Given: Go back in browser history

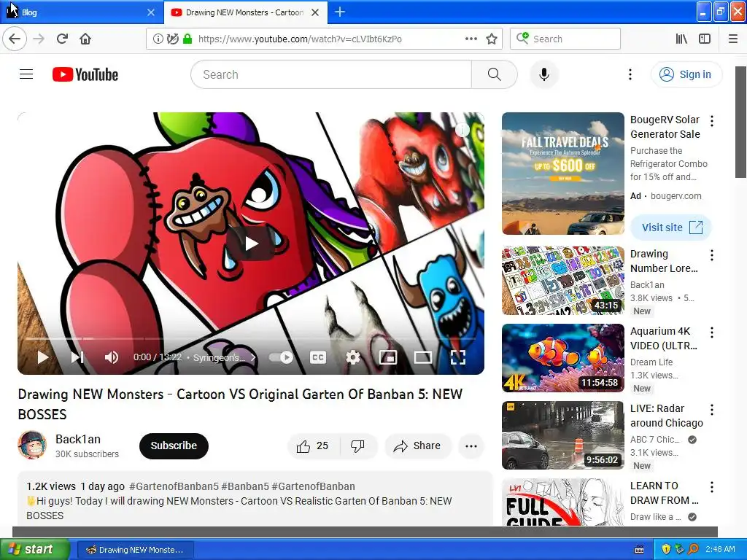Looking at the screenshot, I should [x=15, y=39].
